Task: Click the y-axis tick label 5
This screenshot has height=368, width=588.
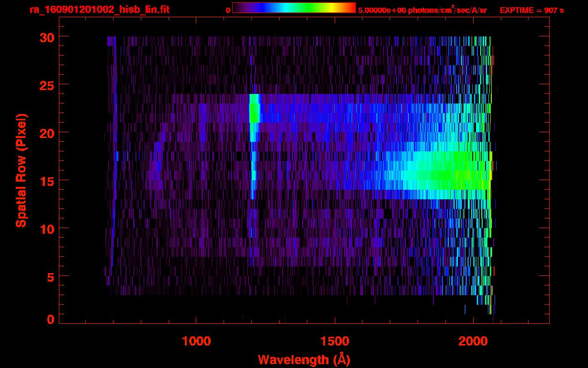Action: pos(50,276)
